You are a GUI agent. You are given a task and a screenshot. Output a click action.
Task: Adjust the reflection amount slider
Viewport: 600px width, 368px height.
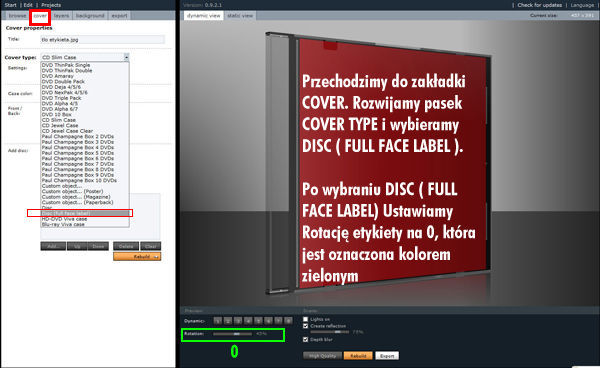click(330, 332)
